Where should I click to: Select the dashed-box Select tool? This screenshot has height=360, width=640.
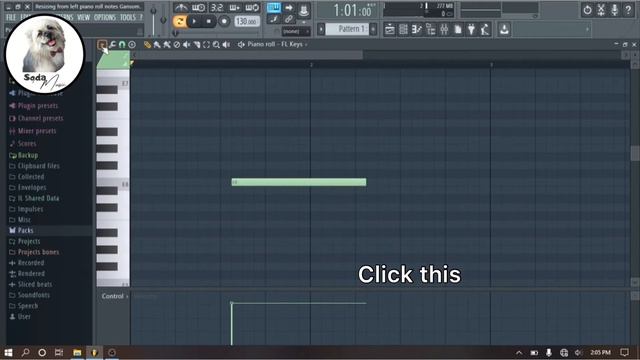point(206,44)
